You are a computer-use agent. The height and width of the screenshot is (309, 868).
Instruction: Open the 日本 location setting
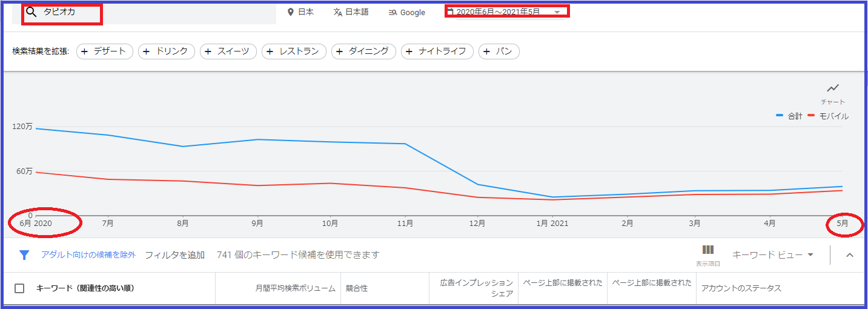click(300, 12)
